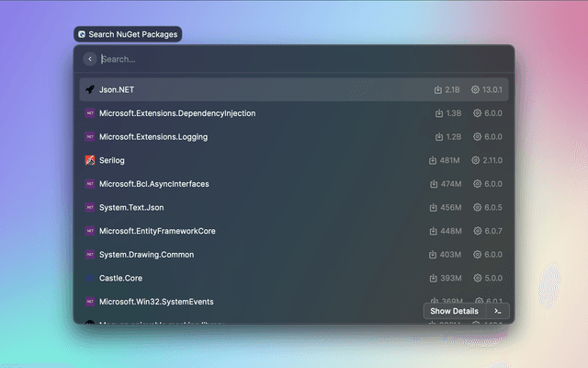The image size is (588, 368).
Task: Click Json.NET download count icon
Action: (438, 90)
